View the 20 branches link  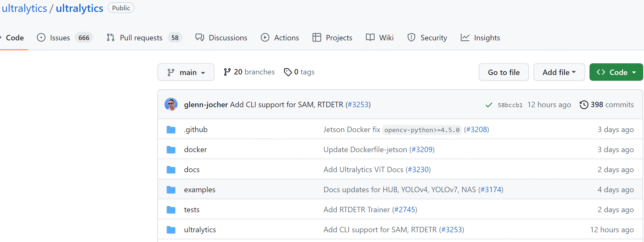pyautogui.click(x=249, y=72)
